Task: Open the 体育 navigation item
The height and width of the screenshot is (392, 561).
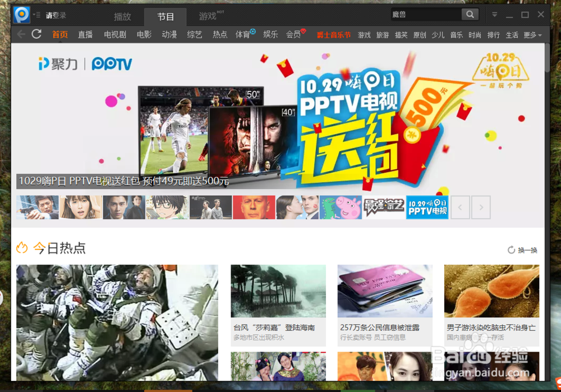Action: pos(242,35)
